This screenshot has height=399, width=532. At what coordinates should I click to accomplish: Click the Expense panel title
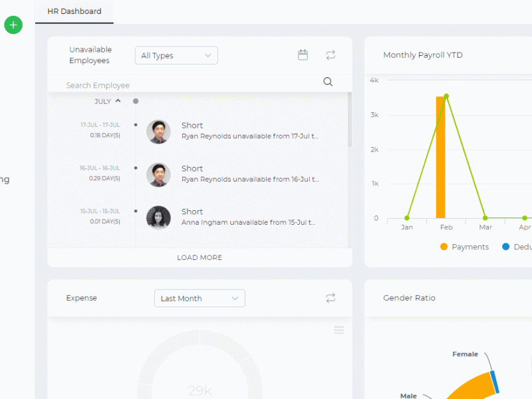click(x=81, y=298)
